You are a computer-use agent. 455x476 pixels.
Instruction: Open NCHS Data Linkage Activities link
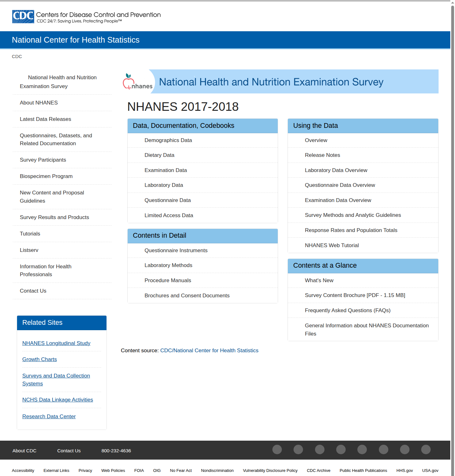tap(58, 400)
